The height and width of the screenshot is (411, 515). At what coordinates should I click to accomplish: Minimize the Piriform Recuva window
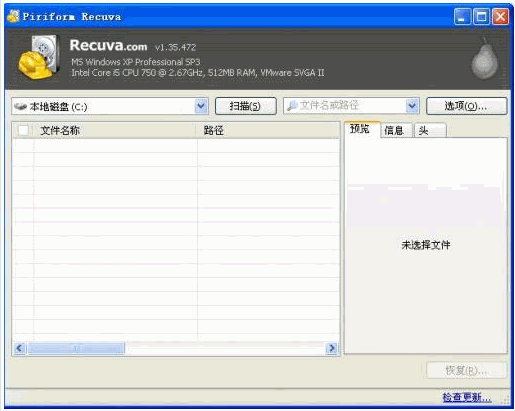462,17
